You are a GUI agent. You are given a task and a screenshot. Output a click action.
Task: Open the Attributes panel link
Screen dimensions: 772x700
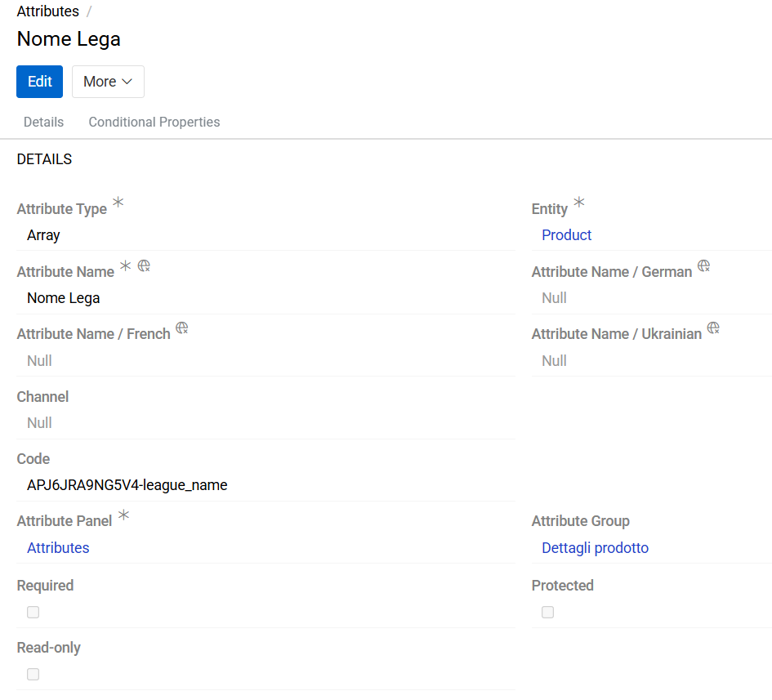tap(58, 548)
